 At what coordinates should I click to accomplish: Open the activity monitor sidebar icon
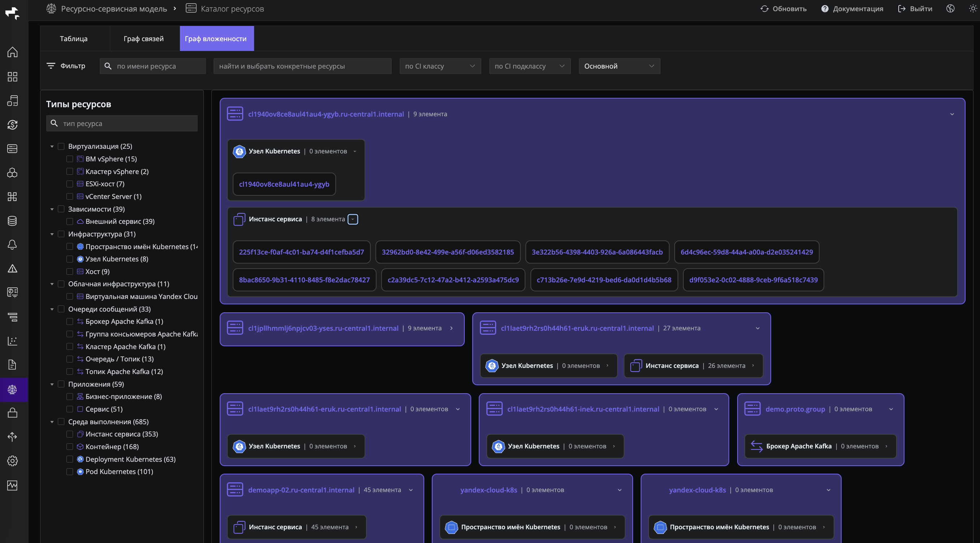(x=13, y=485)
